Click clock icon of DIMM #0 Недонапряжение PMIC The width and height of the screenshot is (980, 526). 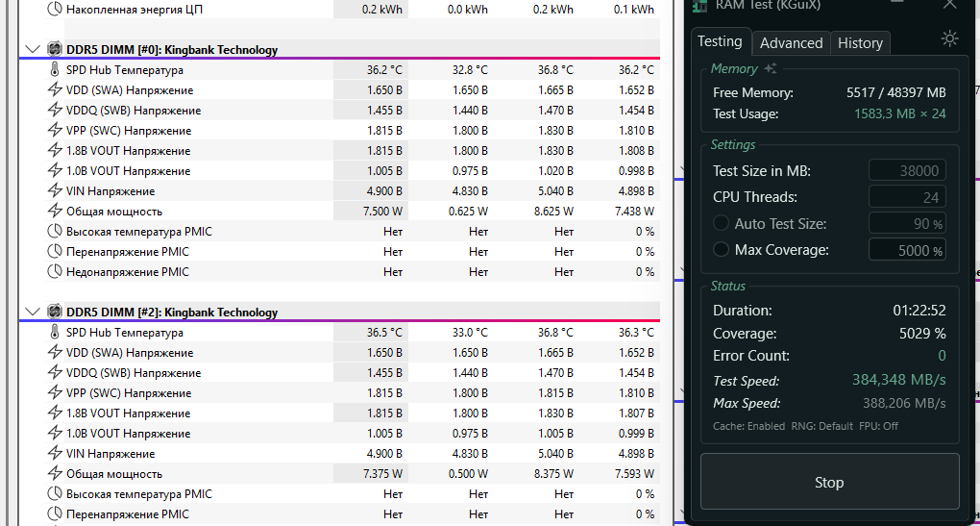point(55,271)
